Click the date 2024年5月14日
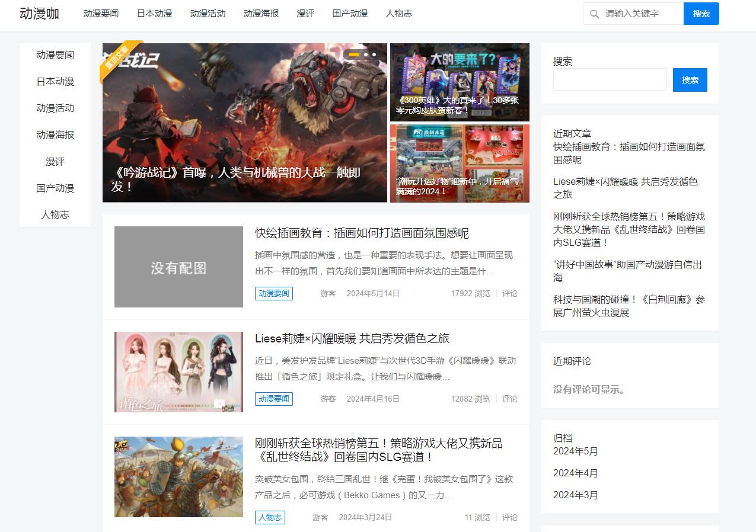Screen dimensions: 756x532 pyautogui.click(x=373, y=293)
